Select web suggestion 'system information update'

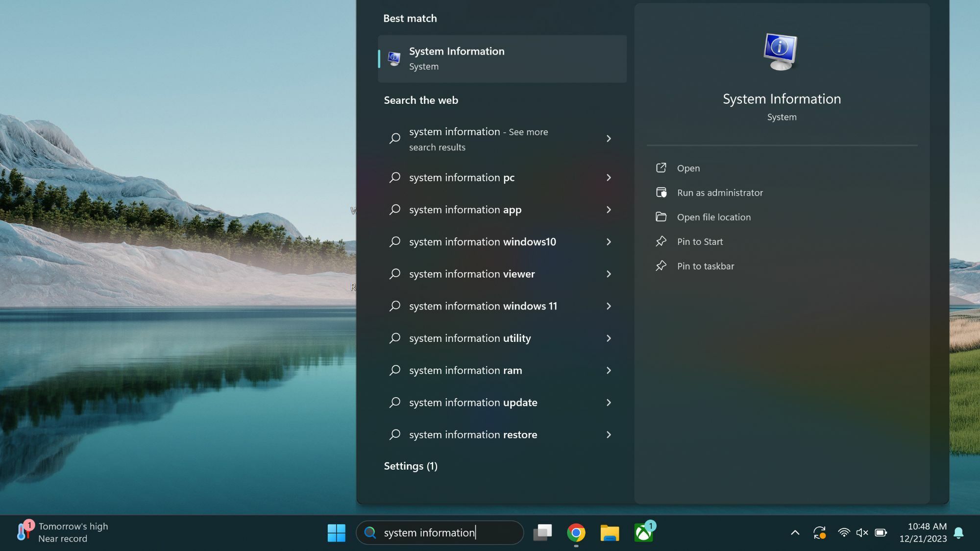(502, 403)
